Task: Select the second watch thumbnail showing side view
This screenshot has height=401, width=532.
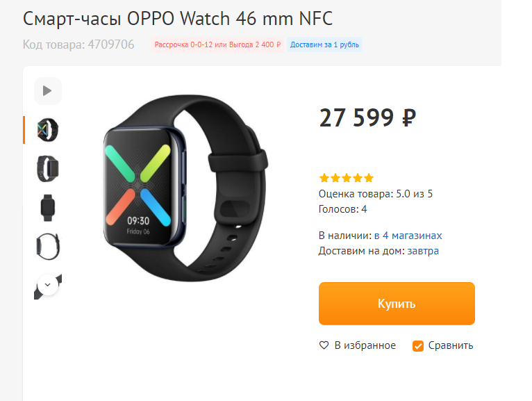Action: (47, 169)
